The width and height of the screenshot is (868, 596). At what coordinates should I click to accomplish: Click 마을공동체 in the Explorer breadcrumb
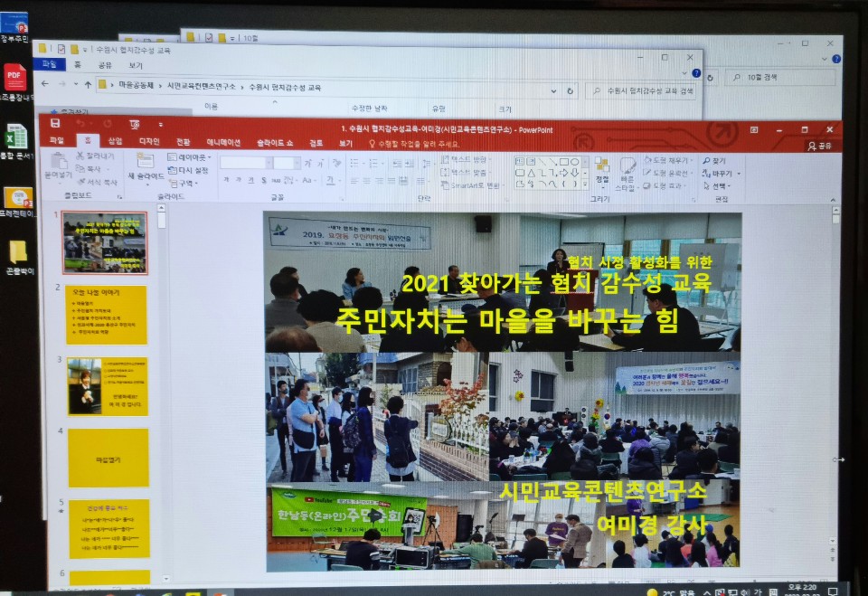click(x=137, y=85)
